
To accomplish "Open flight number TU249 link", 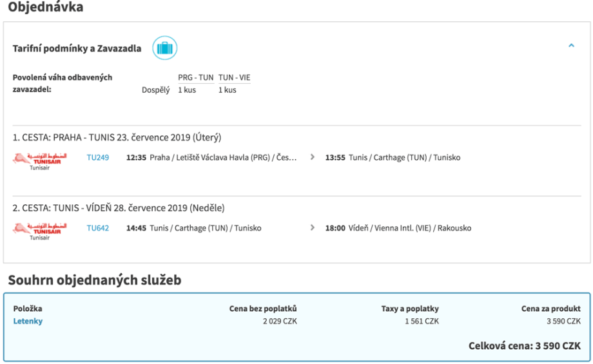I will 98,157.
